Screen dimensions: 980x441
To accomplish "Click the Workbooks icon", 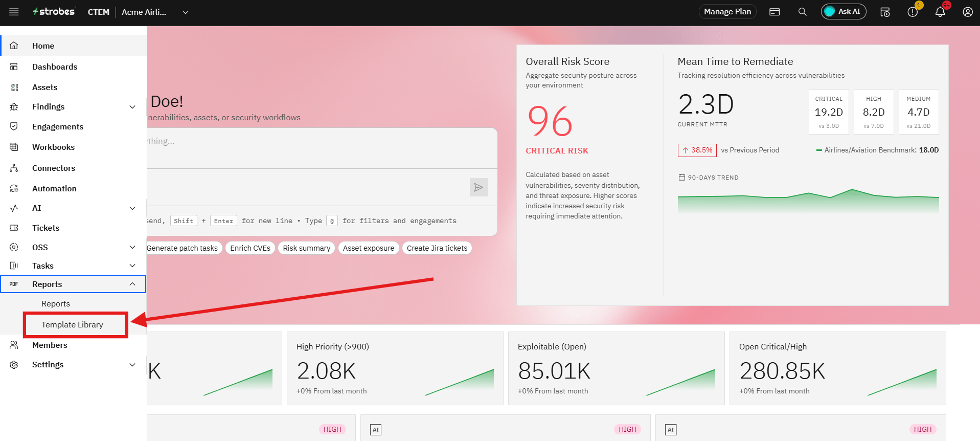I will (x=14, y=147).
